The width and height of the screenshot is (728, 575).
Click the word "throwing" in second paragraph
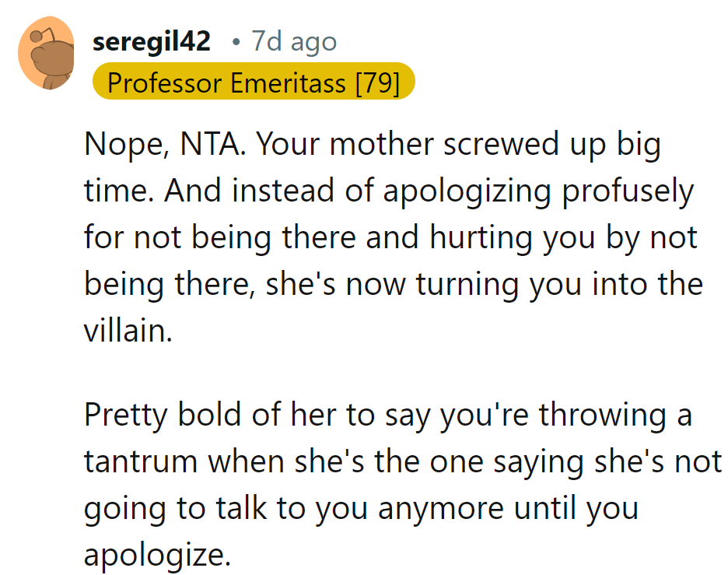tap(604, 415)
